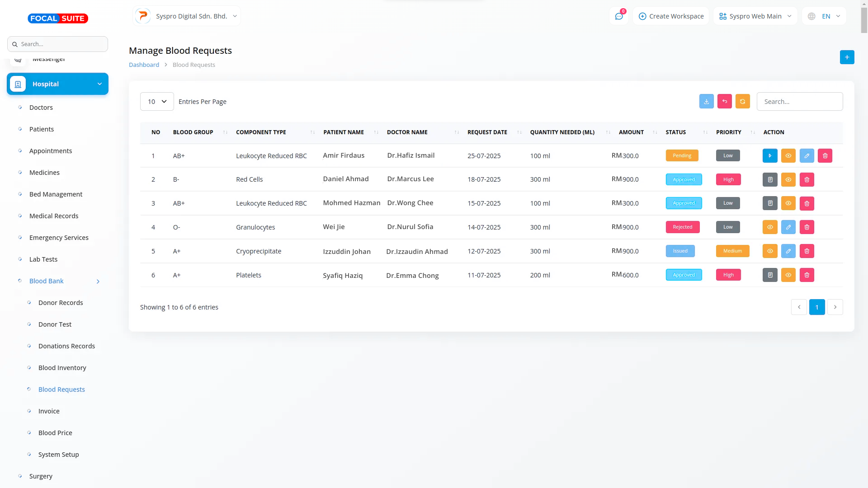
Task: Click the blue export download icon
Action: click(x=706, y=101)
